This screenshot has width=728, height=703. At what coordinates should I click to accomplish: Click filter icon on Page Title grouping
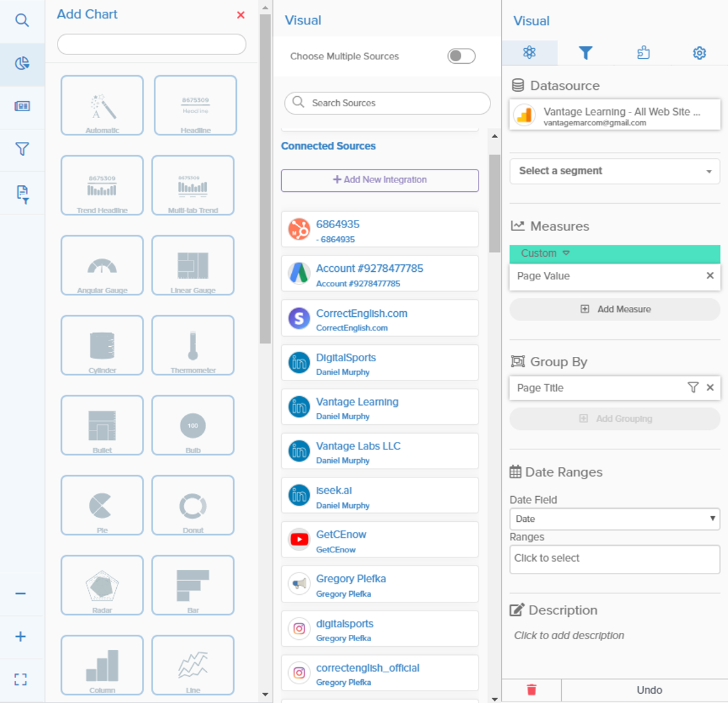point(693,387)
